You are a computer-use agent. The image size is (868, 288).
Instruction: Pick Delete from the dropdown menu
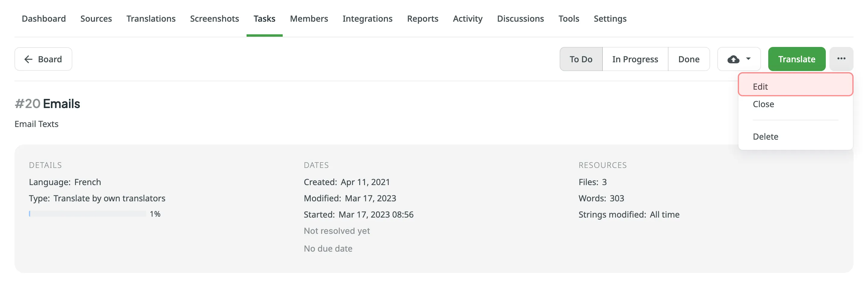coord(765,137)
